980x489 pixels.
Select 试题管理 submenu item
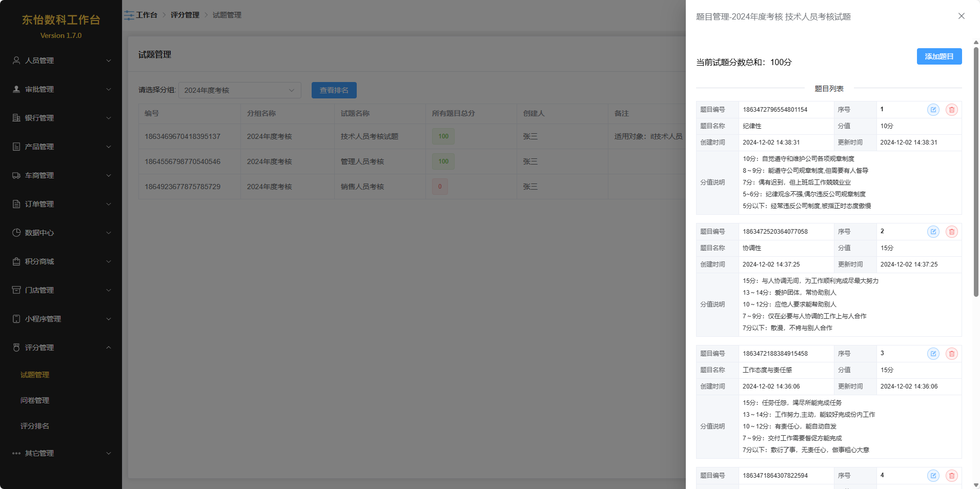35,375
